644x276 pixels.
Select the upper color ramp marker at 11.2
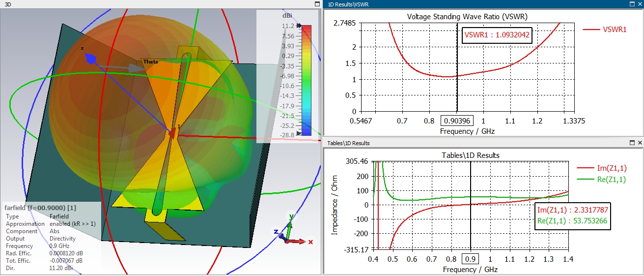[298, 26]
